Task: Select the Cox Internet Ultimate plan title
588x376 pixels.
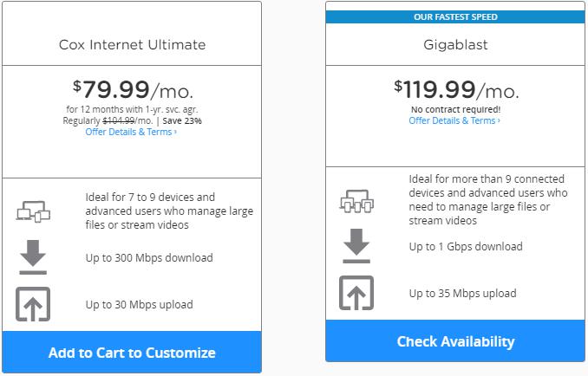Action: [132, 44]
